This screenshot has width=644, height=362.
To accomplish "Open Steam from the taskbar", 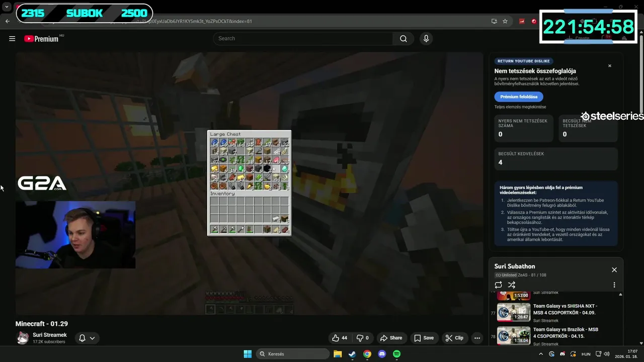I will (x=352, y=354).
